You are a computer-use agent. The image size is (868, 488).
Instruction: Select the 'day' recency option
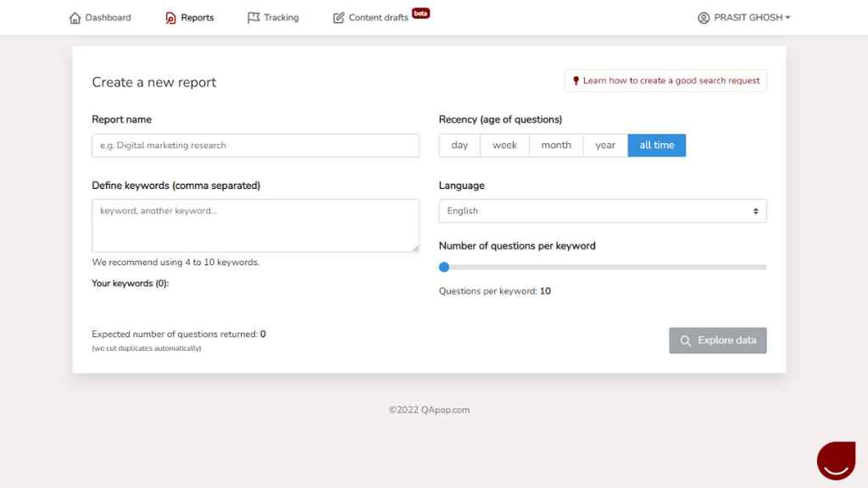459,146
